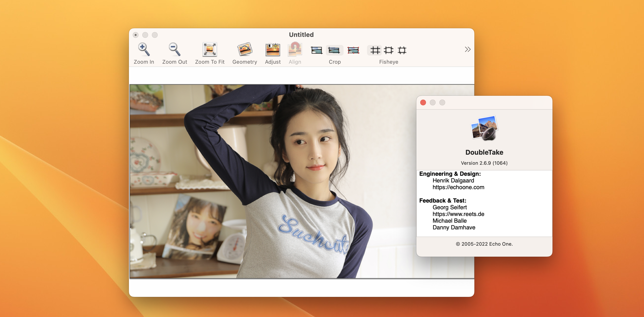Click the Zoom To Fit icon

(209, 50)
